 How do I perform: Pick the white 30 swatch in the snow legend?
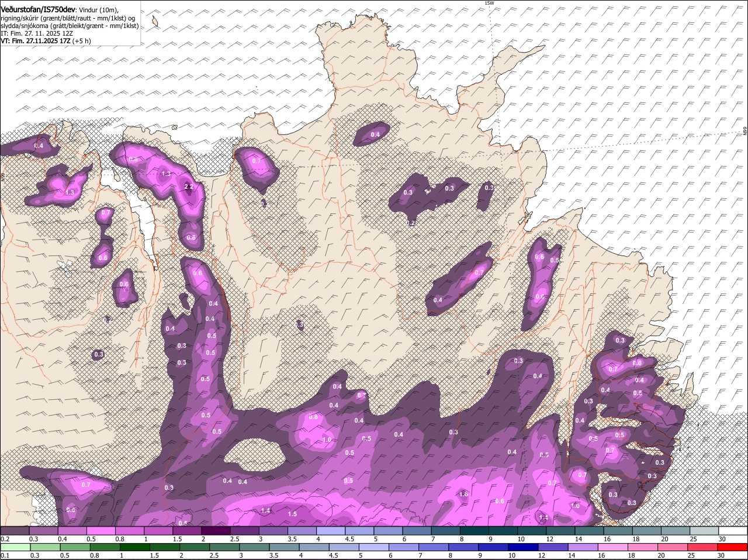(733, 530)
